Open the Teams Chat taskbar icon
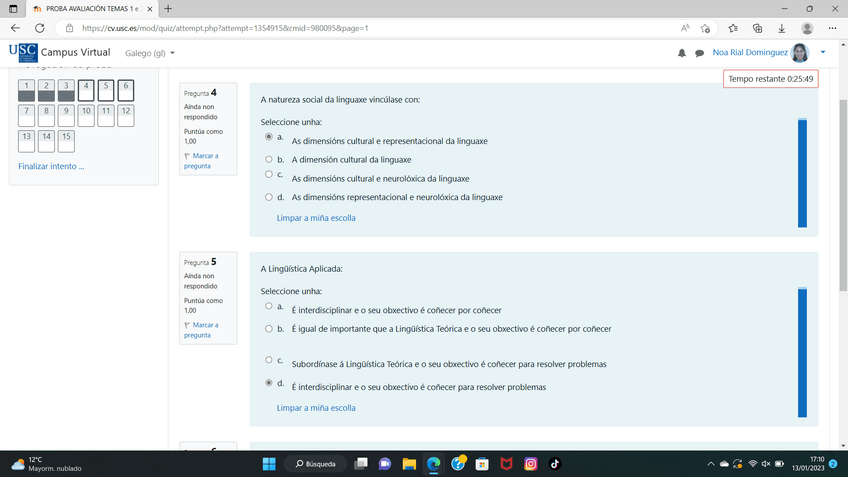This screenshot has height=477, width=848. click(385, 464)
